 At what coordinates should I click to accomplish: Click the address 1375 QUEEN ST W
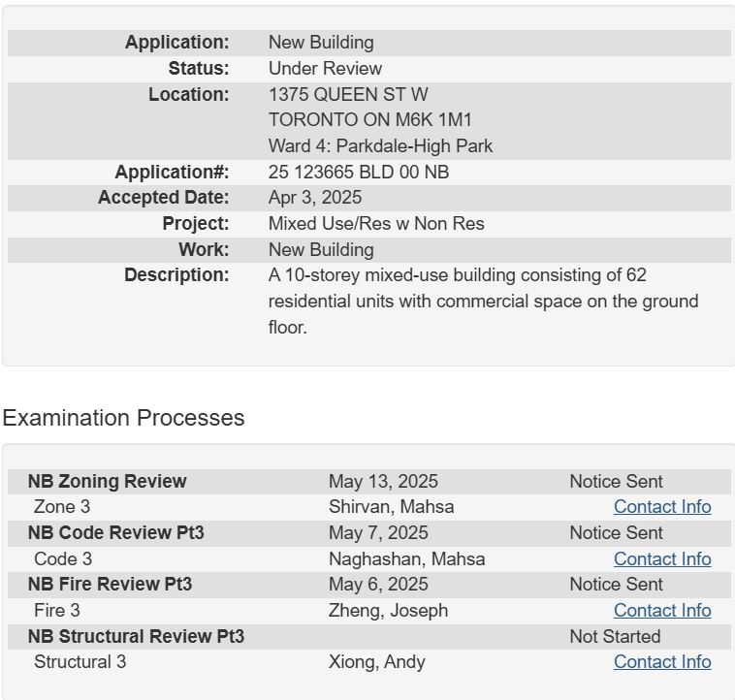[x=348, y=95]
